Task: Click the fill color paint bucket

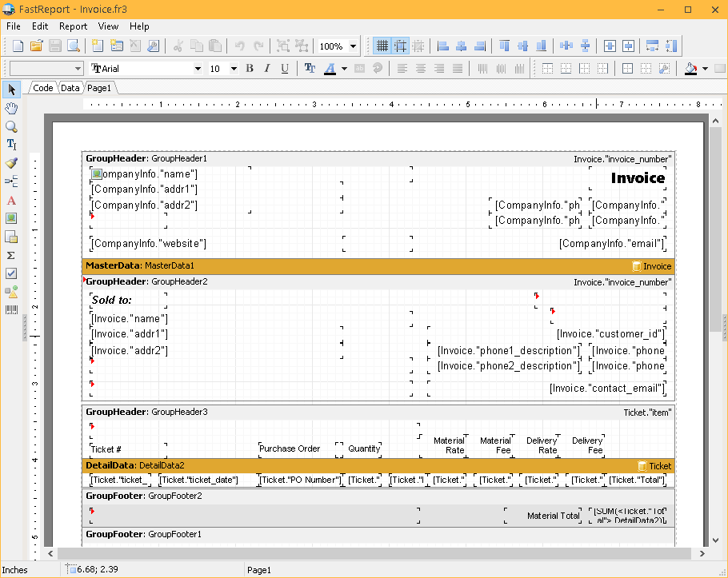Action: 691,69
